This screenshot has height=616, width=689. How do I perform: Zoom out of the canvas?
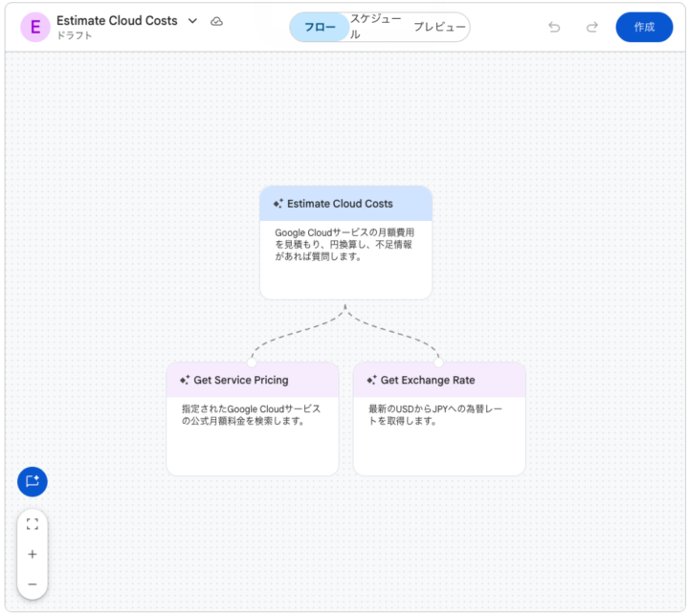point(33,583)
